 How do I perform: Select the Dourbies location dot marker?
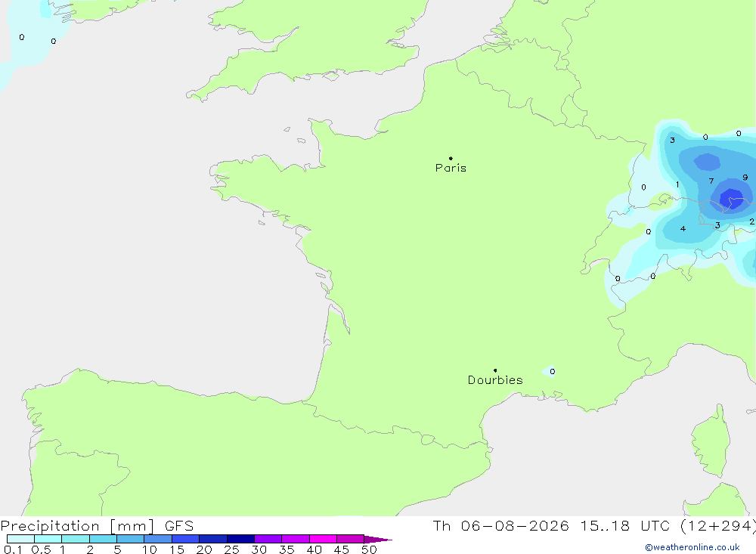pos(495,370)
